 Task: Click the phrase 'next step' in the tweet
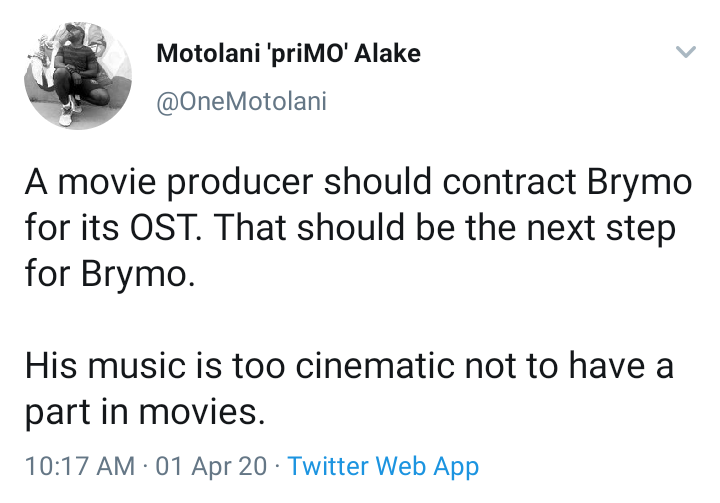click(x=601, y=228)
